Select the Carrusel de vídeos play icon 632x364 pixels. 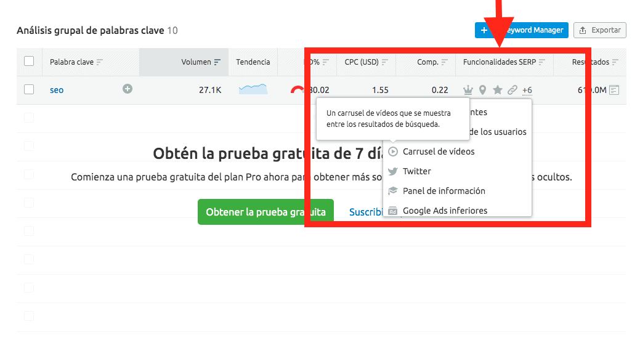click(x=392, y=152)
